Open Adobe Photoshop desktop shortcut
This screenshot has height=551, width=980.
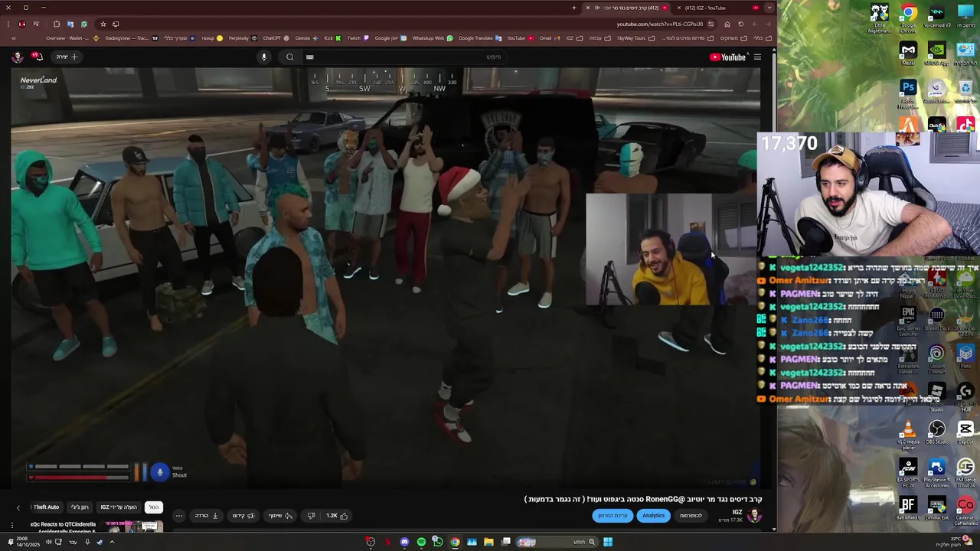click(x=908, y=93)
